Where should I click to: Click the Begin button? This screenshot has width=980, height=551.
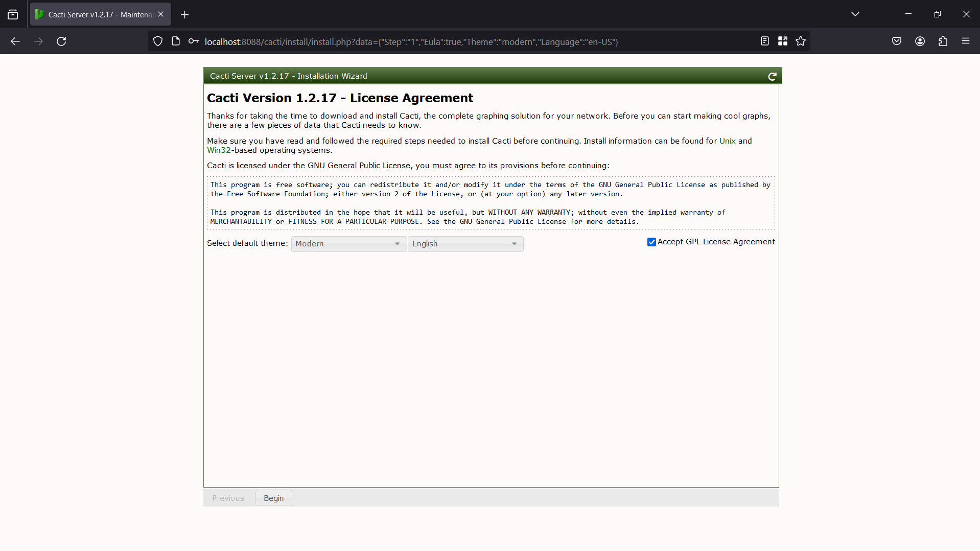point(274,498)
